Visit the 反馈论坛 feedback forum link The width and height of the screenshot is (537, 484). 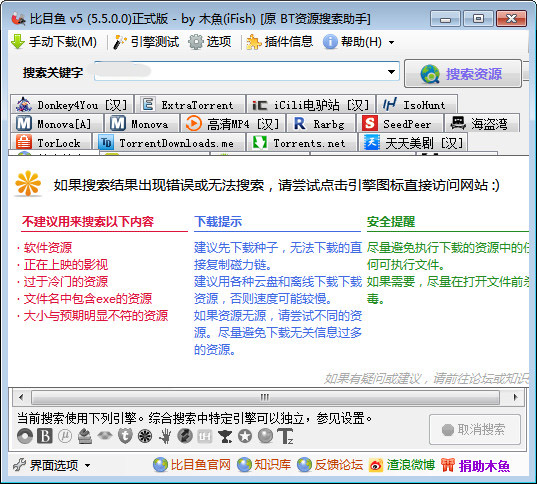[330, 465]
